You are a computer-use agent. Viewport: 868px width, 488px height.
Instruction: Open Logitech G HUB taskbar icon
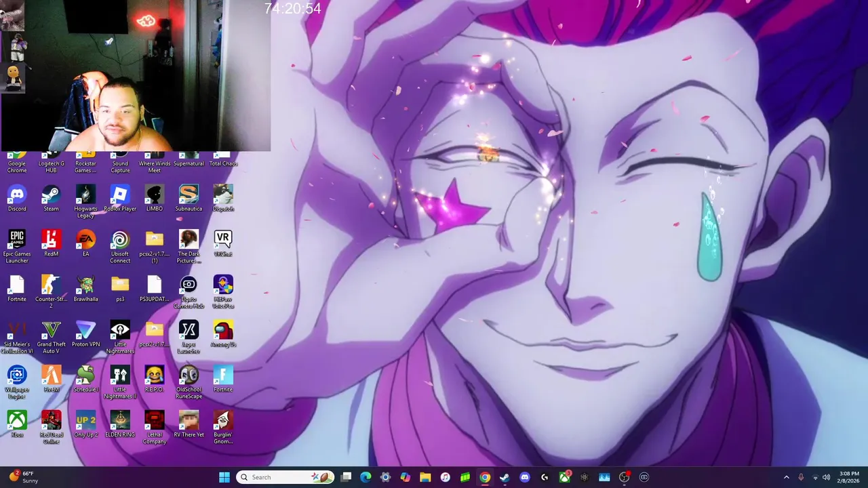tap(545, 477)
